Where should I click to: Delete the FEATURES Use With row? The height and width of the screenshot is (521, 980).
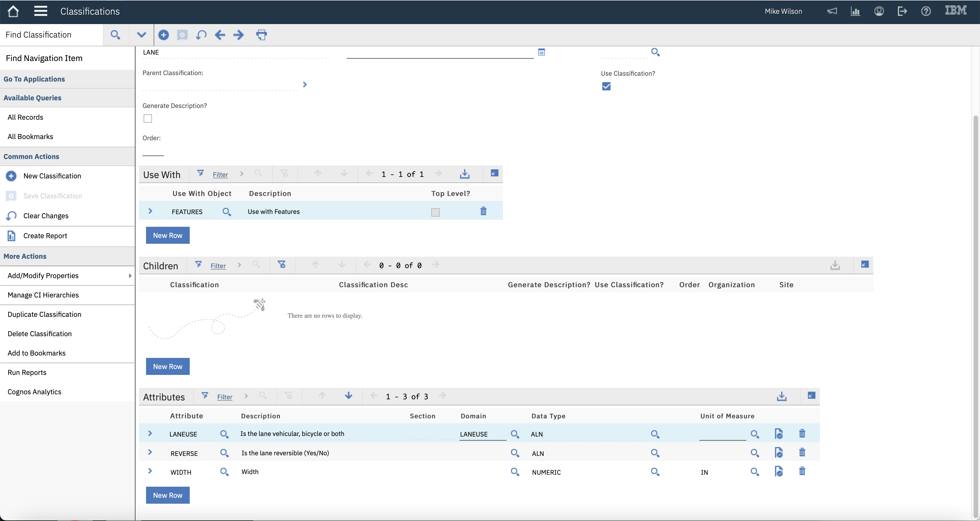(x=483, y=211)
